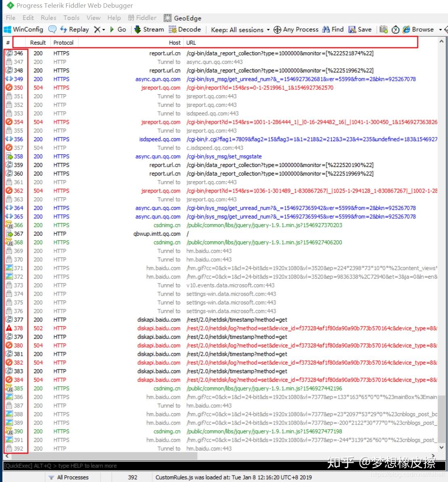Click the post arrow icon of session 358
448x482 pixels.
[x=9, y=156]
